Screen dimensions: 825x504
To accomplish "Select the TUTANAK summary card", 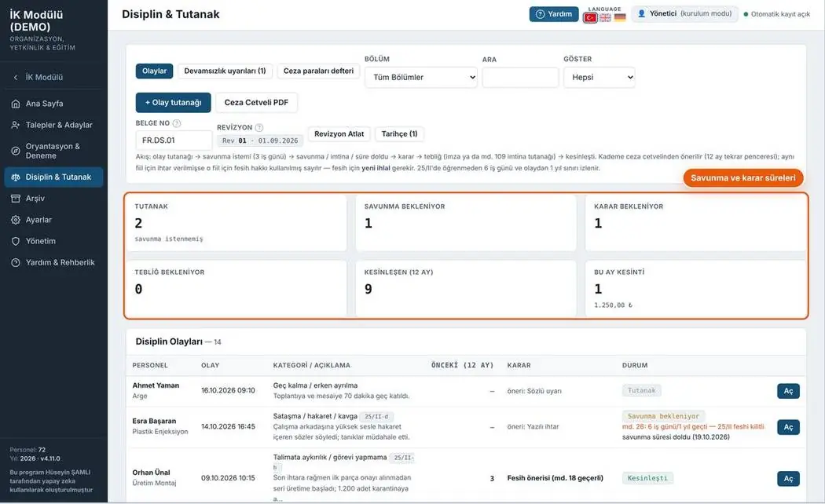I will click(236, 223).
